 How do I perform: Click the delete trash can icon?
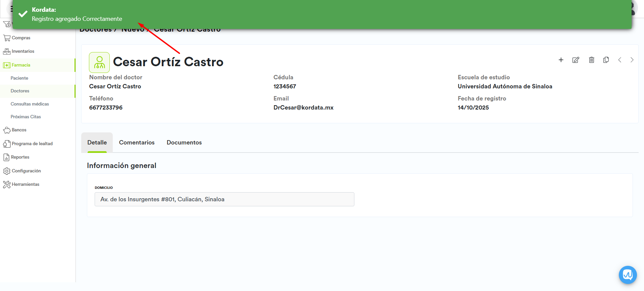pyautogui.click(x=591, y=60)
